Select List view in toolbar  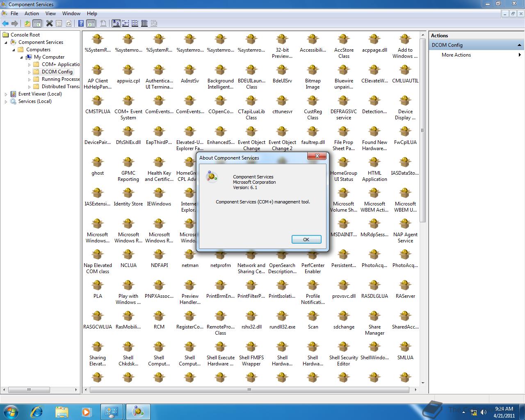(x=135, y=23)
